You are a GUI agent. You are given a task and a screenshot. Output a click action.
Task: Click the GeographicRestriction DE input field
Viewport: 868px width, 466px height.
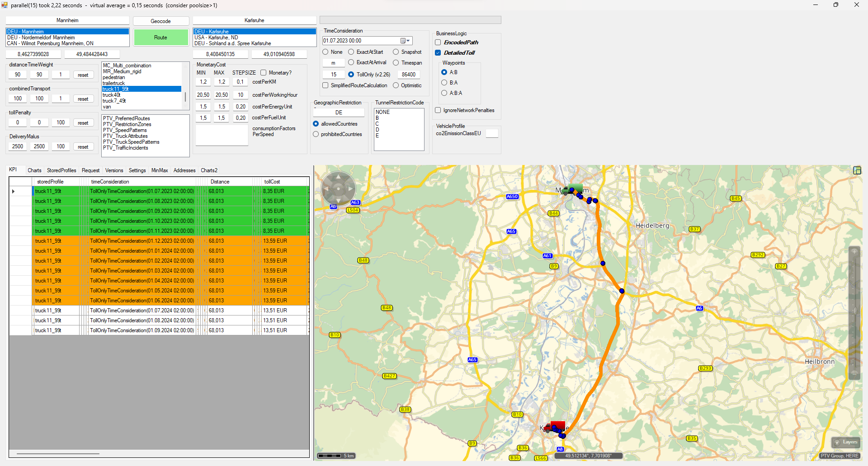click(339, 113)
